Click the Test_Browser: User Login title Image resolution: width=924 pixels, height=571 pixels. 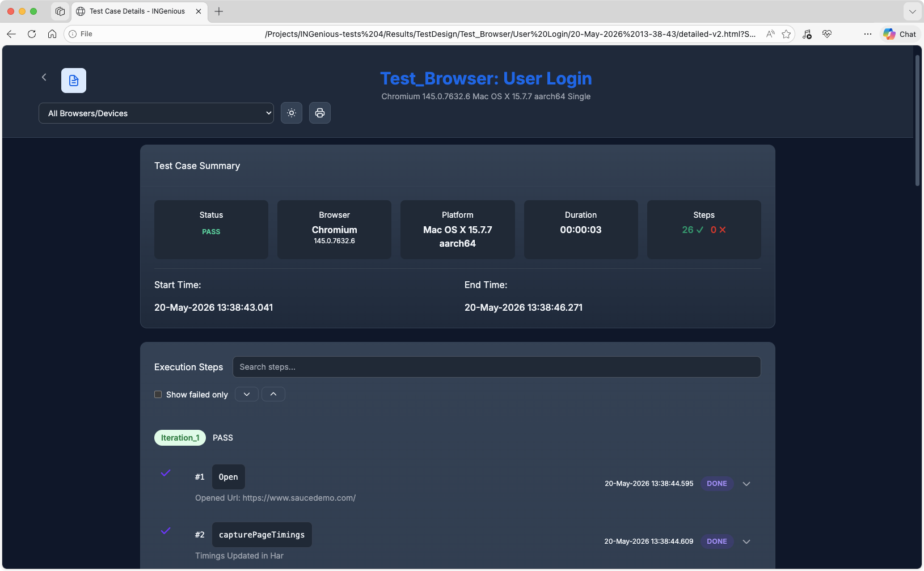[x=486, y=78]
